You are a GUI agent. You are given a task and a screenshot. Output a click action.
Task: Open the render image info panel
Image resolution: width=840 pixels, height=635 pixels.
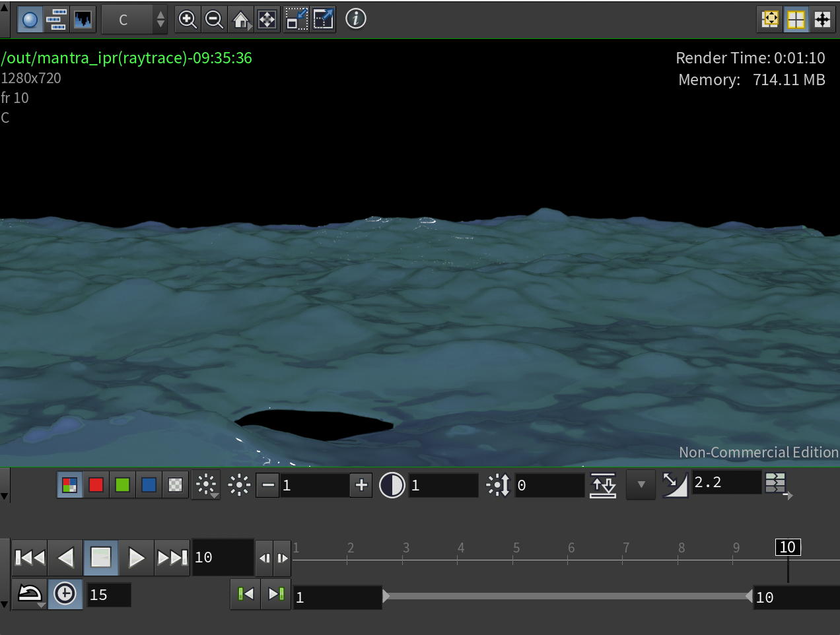coord(356,19)
